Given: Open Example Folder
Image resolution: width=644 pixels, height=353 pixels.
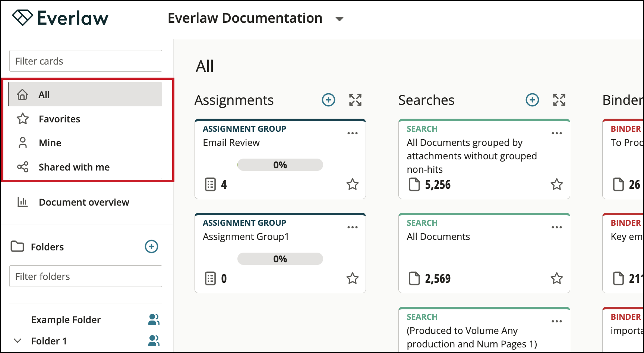Looking at the screenshot, I should [x=66, y=320].
